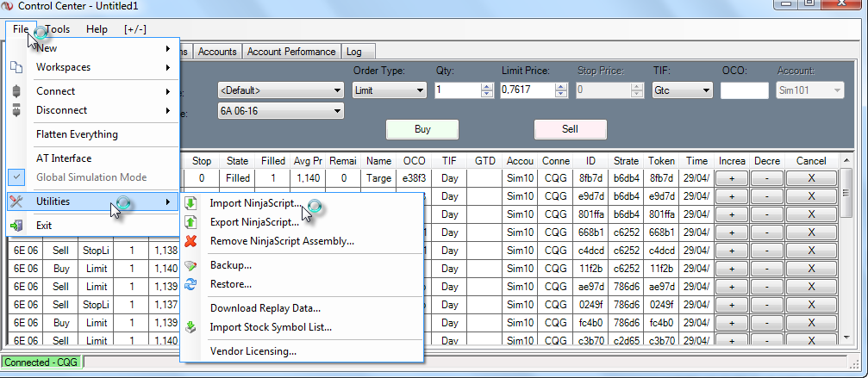
Task: Open the <Default> dropdown
Action: [281, 90]
